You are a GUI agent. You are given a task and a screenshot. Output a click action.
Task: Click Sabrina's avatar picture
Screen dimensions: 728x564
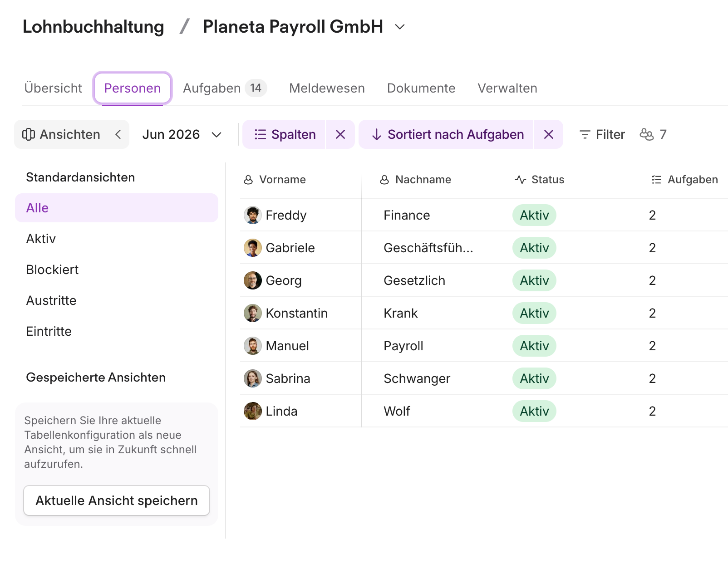(x=253, y=378)
